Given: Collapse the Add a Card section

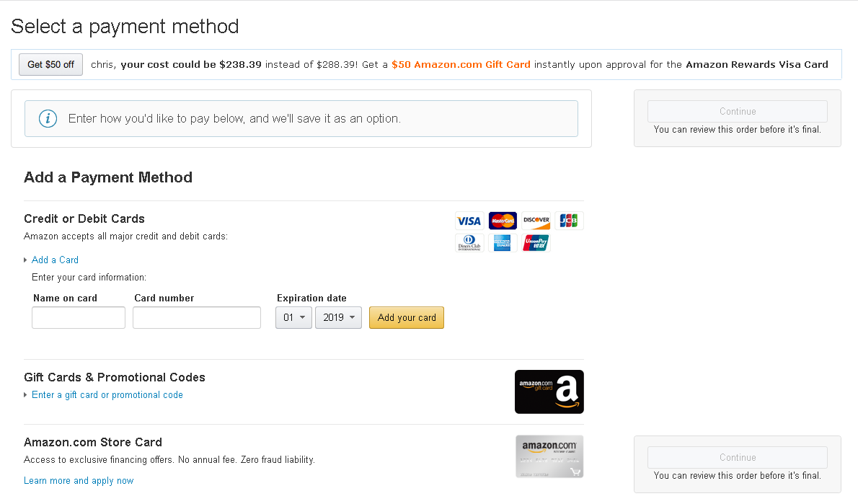Looking at the screenshot, I should 55,260.
